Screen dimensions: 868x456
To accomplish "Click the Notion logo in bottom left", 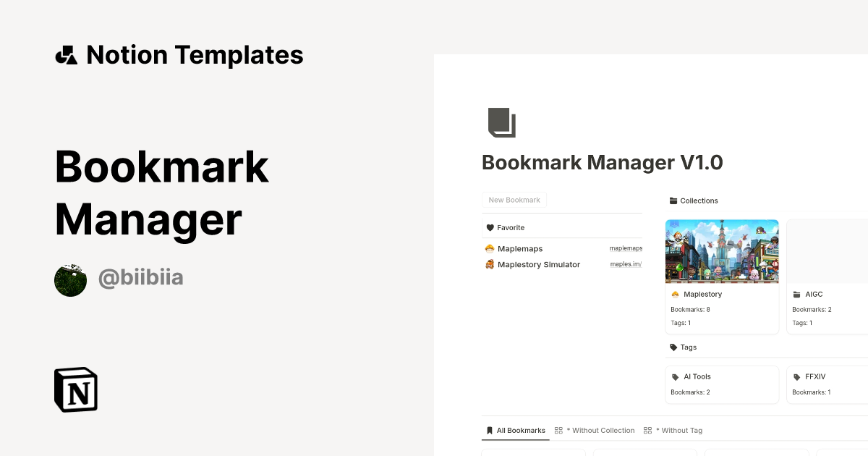I will click(75, 389).
